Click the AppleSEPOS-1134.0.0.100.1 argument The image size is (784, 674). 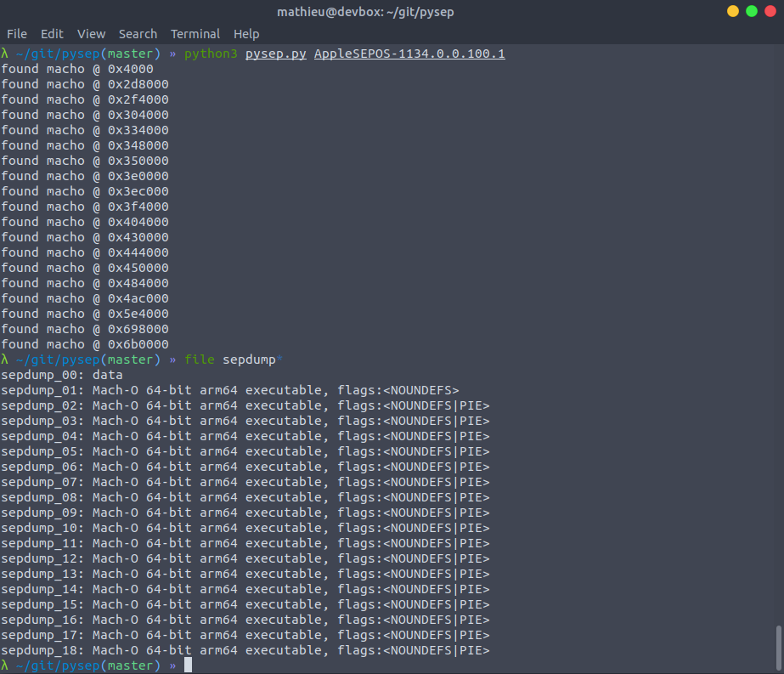(x=409, y=54)
